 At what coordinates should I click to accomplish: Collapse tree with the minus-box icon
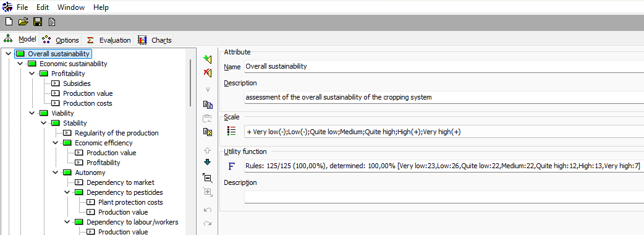point(208,178)
